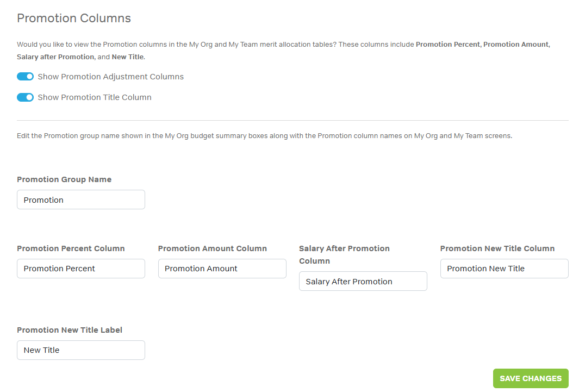Screen dimensions: 579x392
Task: Select the Salary After Promotion Column input
Action: [x=363, y=282]
